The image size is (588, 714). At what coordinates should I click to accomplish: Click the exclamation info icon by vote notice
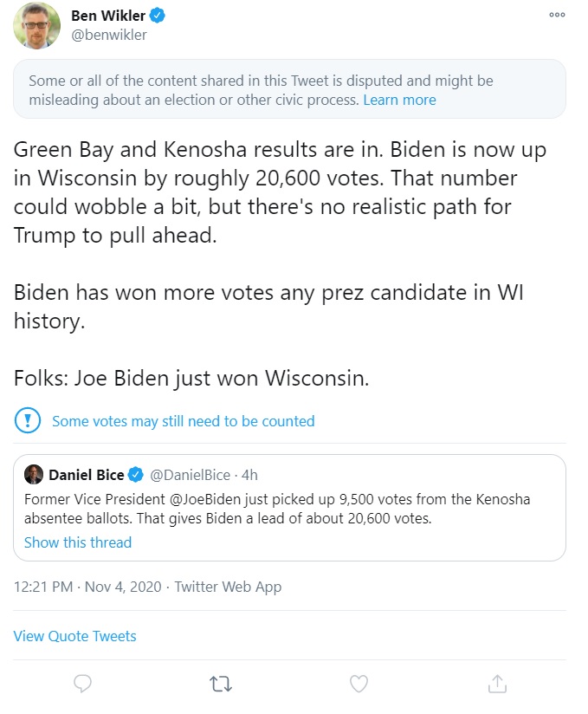pyautogui.click(x=29, y=421)
